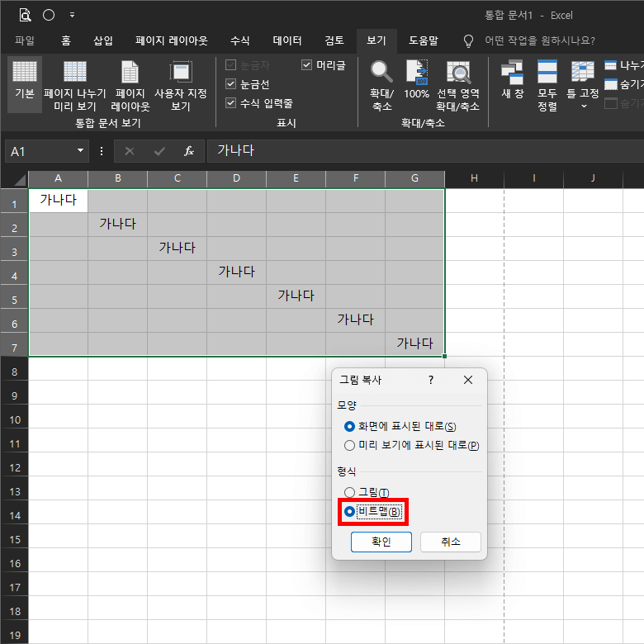Click cell C3 containing 가나다
Image resolution: width=644 pixels, height=644 pixels.
tap(177, 248)
